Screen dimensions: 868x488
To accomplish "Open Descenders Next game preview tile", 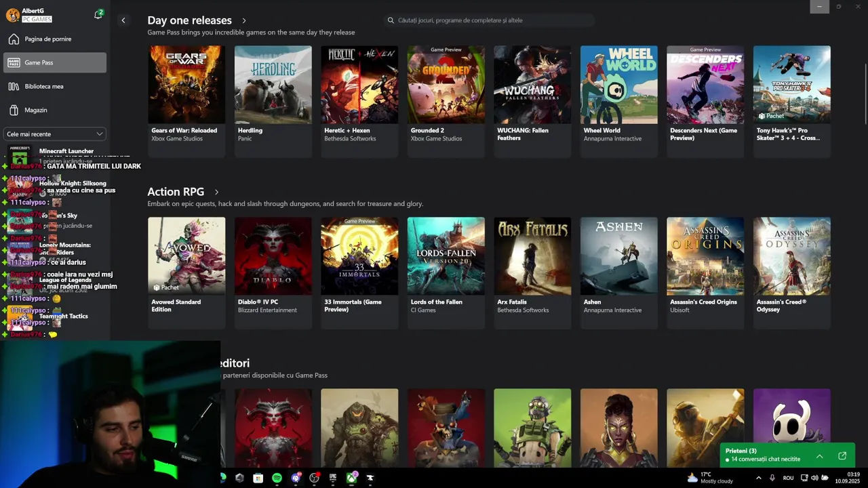I will click(x=705, y=101).
